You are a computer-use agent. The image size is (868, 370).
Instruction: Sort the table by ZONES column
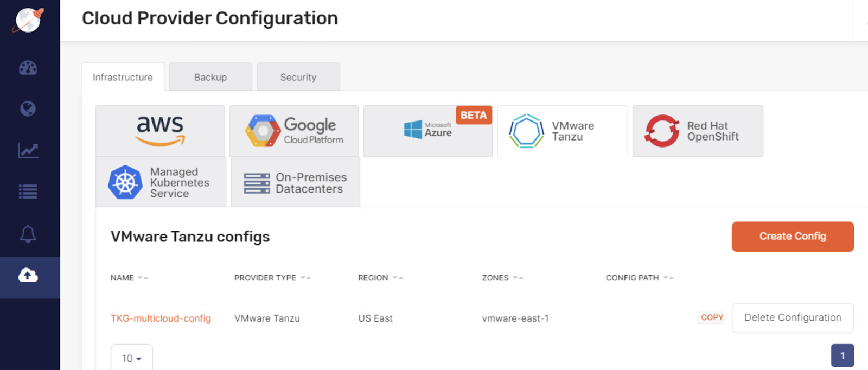(502, 278)
